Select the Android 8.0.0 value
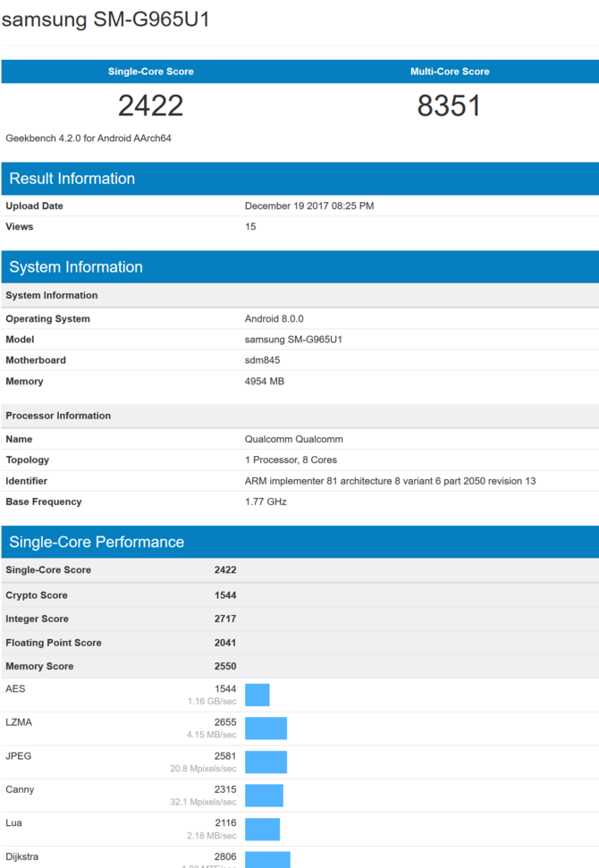Viewport: 599px width, 868px height. coord(274,319)
